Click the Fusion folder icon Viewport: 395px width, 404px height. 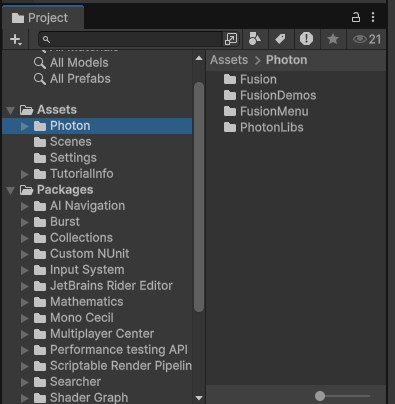point(230,79)
